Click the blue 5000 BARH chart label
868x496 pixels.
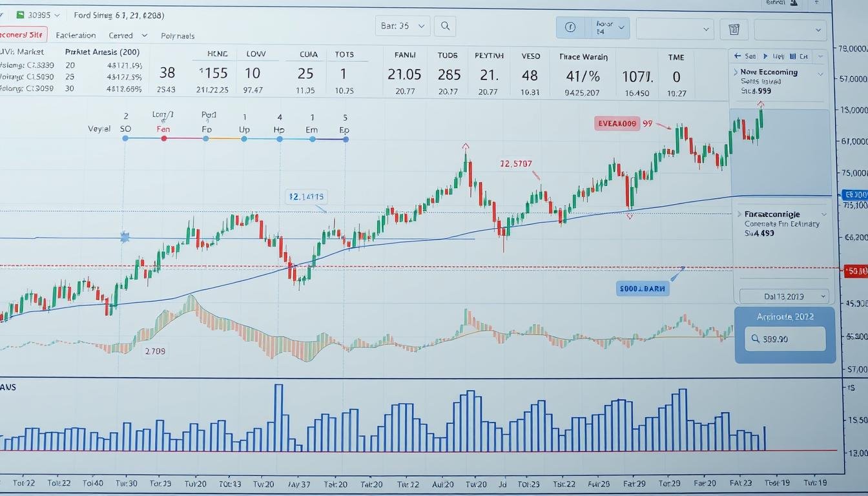(642, 289)
